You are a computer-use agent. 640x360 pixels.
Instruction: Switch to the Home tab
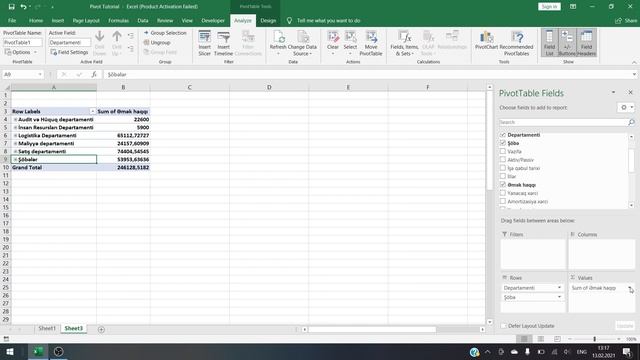click(36, 20)
